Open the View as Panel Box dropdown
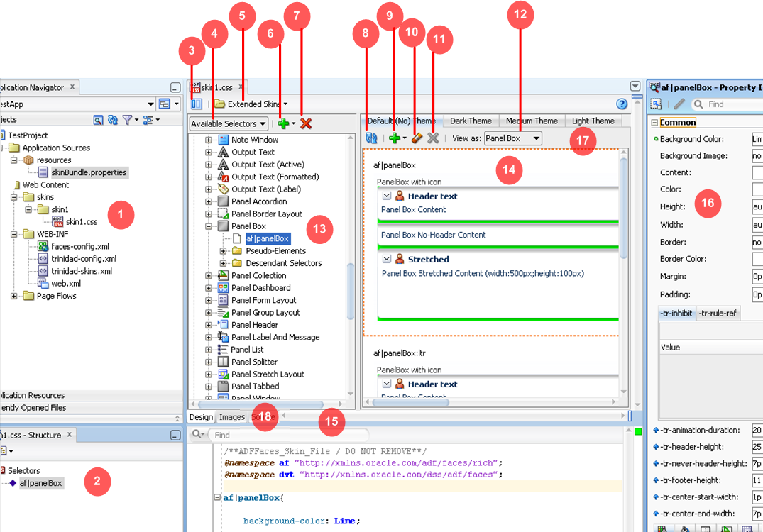 pos(512,138)
